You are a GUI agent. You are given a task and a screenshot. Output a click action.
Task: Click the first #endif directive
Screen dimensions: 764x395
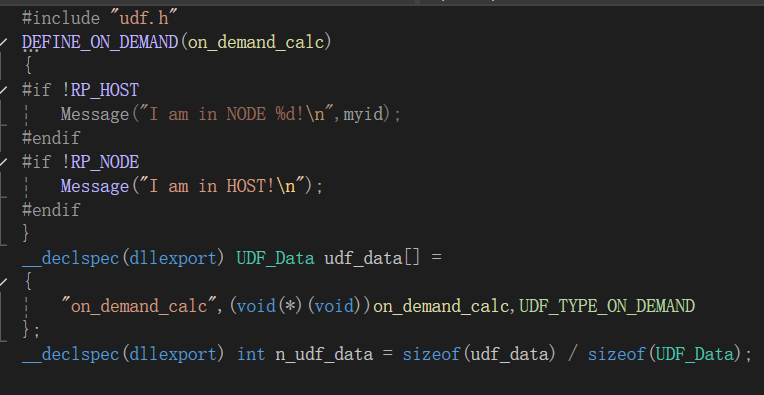tap(51, 138)
